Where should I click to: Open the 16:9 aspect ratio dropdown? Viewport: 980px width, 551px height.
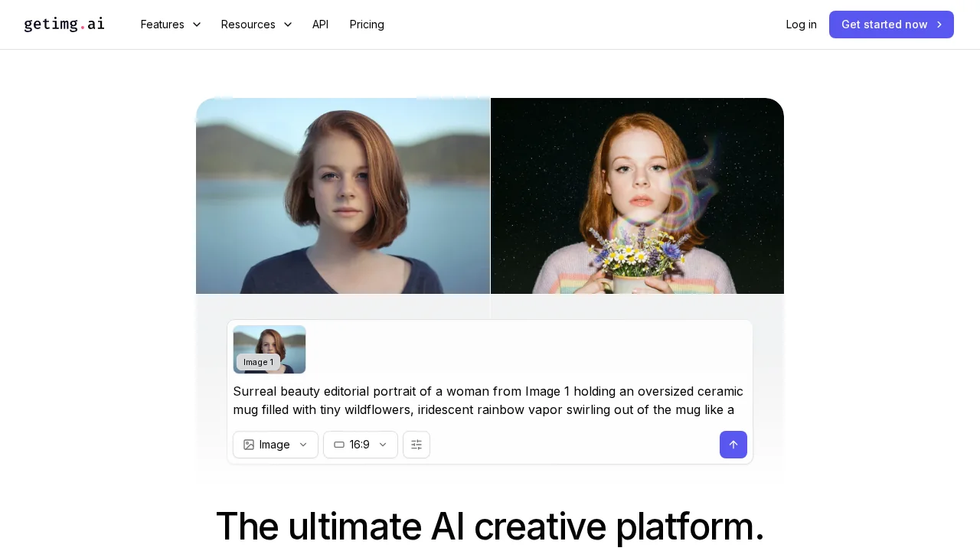[x=360, y=445]
